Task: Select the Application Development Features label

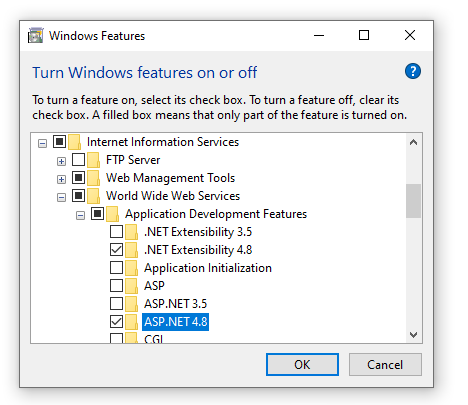Action: point(216,214)
